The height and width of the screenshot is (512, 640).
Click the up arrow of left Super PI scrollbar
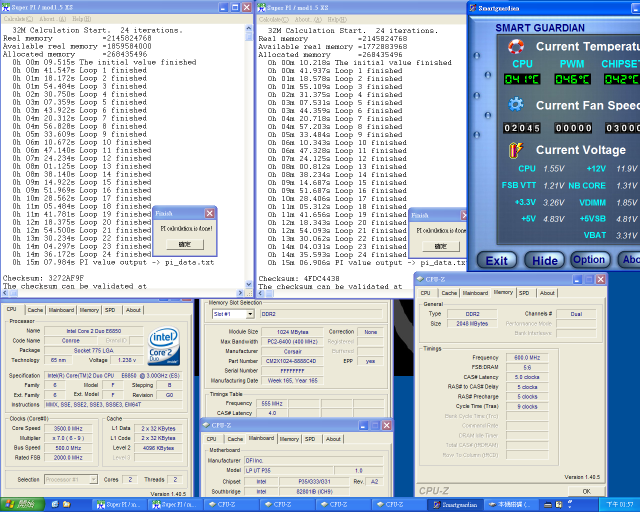249,29
